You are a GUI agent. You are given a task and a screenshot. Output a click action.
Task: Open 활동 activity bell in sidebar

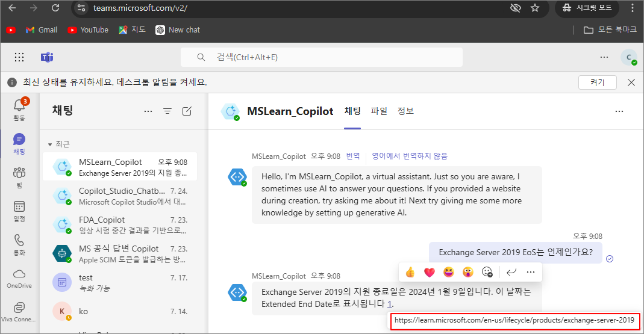pos(19,110)
